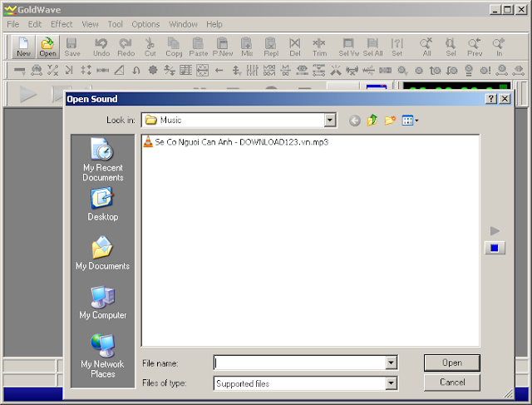Click the Create New Folder icon
This screenshot has height=405, width=532.
[390, 121]
